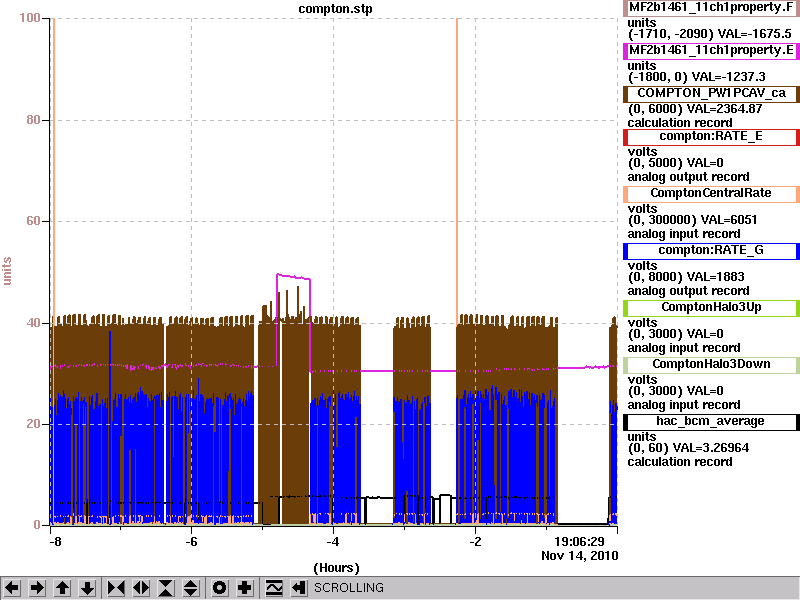The height and width of the screenshot is (600, 800).
Task: Select the compton:RATE_G curve legend
Action: (x=711, y=251)
